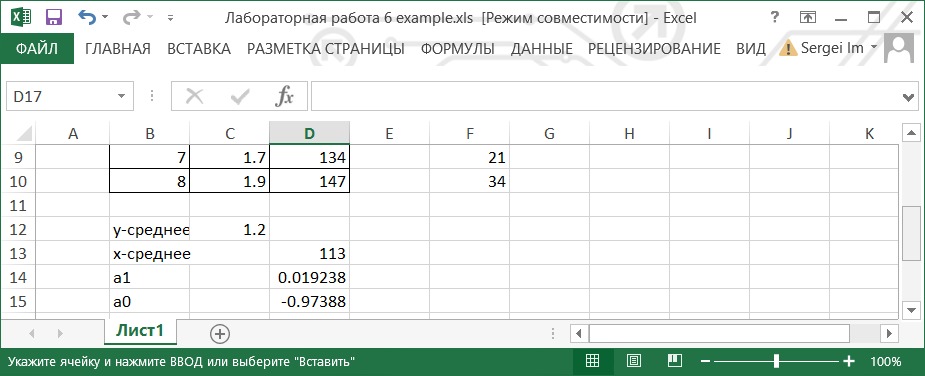Image resolution: width=925 pixels, height=376 pixels.
Task: Open the ДАННЫЕ tab
Action: point(542,48)
